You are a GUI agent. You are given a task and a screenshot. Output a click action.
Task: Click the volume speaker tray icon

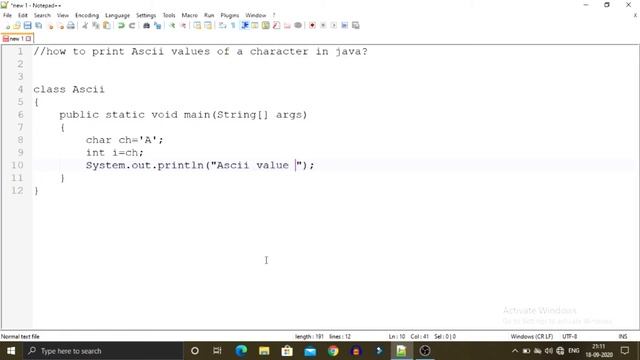[549, 351]
